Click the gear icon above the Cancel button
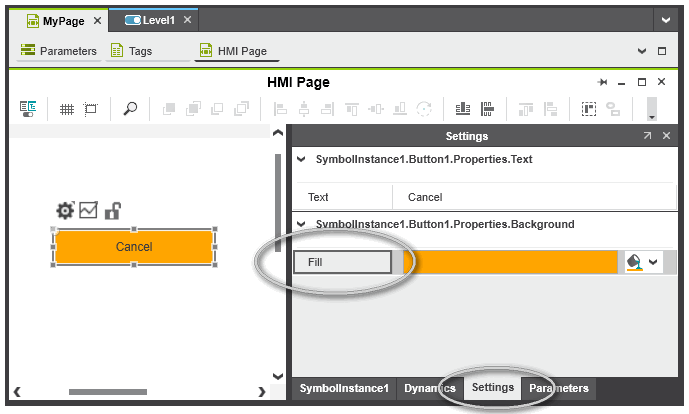The image size is (689, 414). pos(65,210)
